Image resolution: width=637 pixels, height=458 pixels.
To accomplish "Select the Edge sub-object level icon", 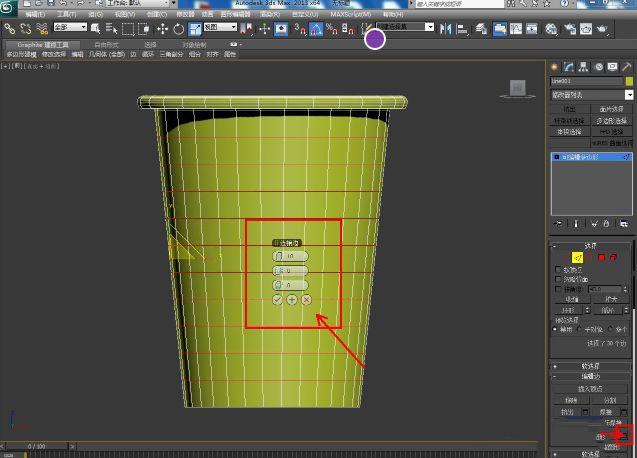I will tap(577, 257).
